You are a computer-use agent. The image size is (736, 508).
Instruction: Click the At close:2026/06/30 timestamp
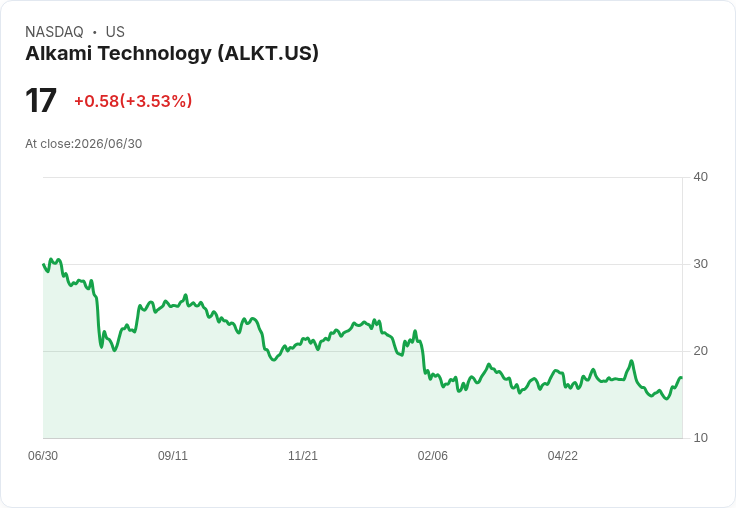click(84, 144)
